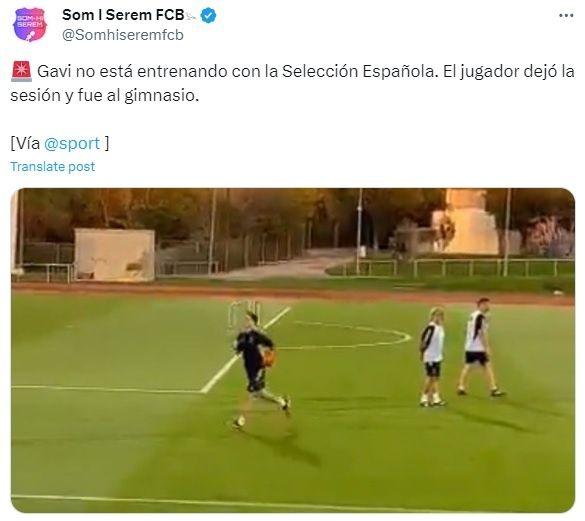This screenshot has width=585, height=521.
Task: Click the word 'gimnasio' in the tweet
Action: 162,96
